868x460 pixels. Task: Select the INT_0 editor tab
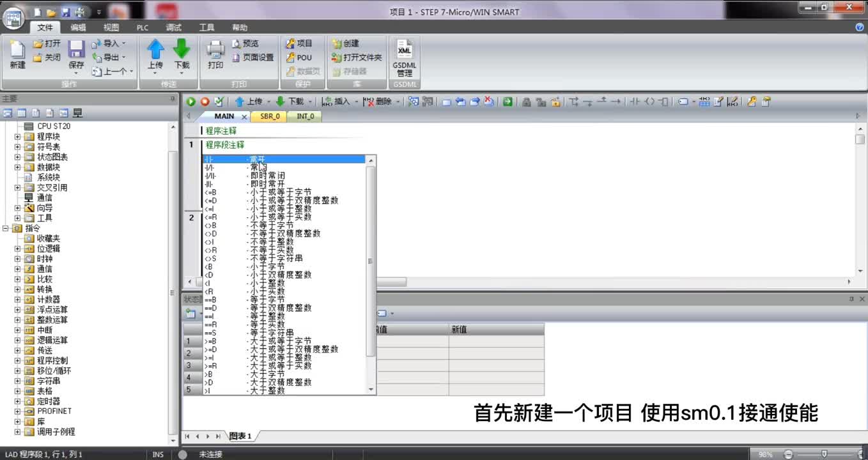pos(305,116)
